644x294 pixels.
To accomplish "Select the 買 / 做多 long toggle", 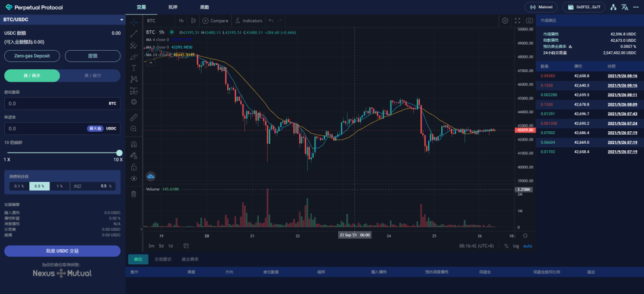I will [x=32, y=76].
